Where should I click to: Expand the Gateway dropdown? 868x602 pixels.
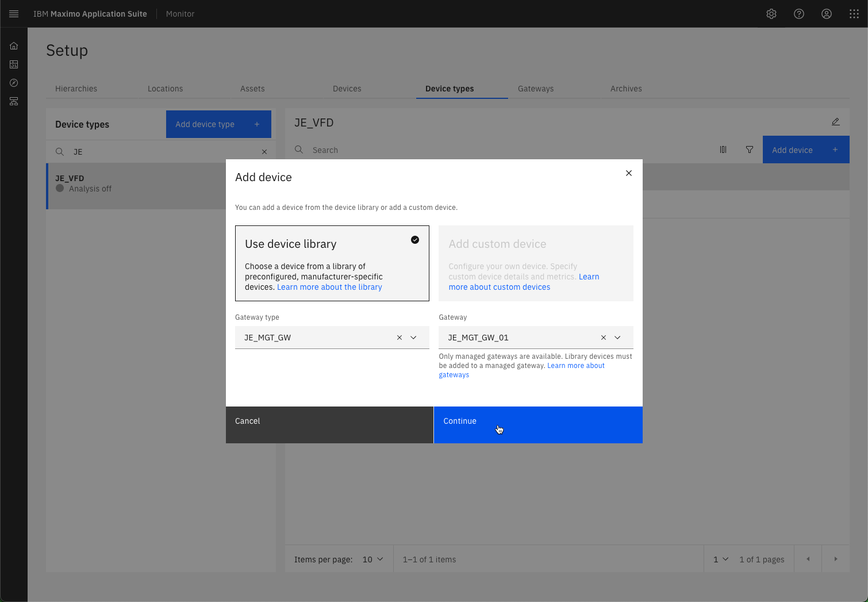pyautogui.click(x=617, y=338)
